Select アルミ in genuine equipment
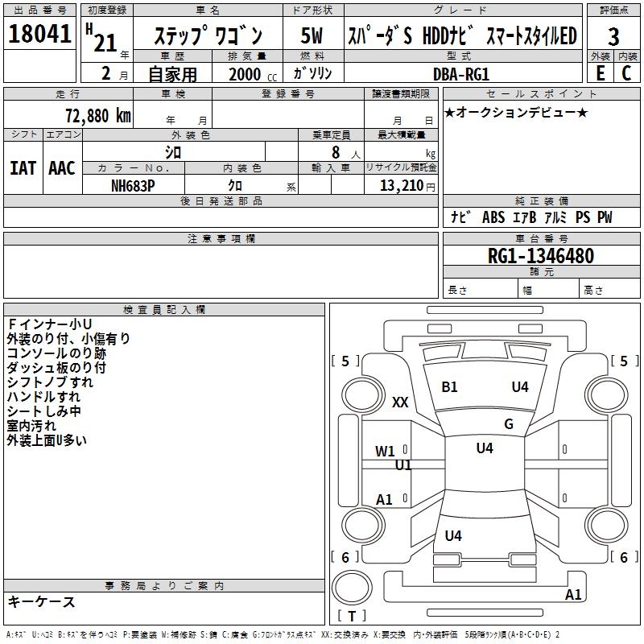This screenshot has height=644, width=644. [x=555, y=217]
